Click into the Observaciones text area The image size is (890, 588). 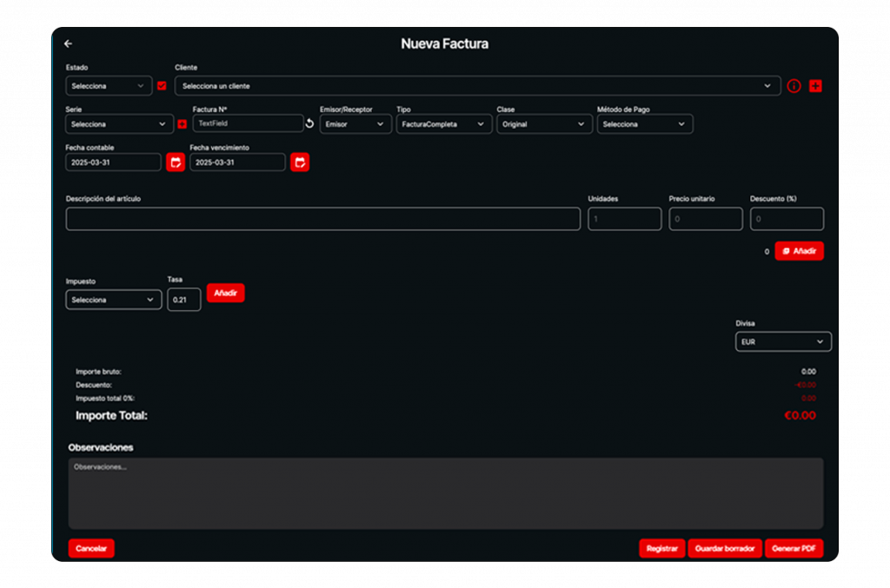coord(445,493)
